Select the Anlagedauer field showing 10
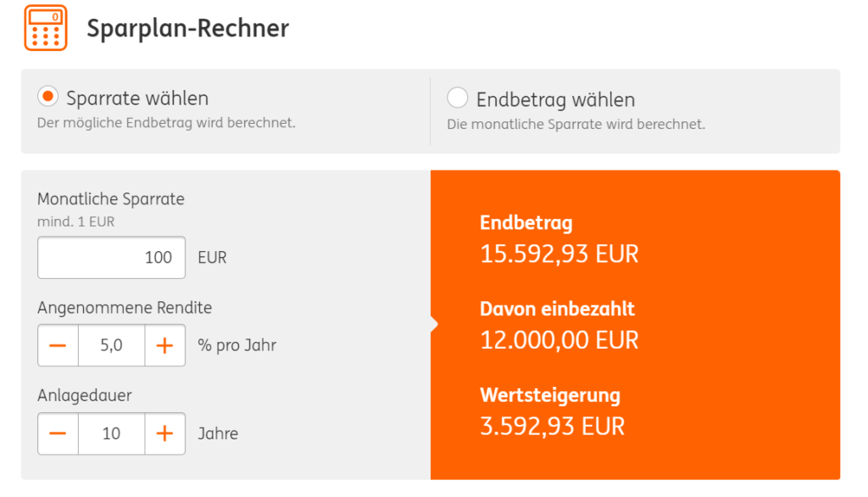 point(111,433)
